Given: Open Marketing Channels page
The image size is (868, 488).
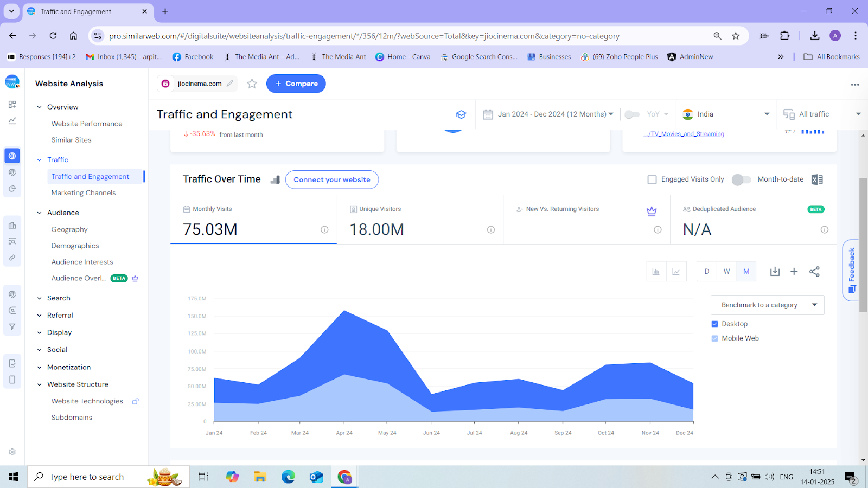Looking at the screenshot, I should coord(84,193).
